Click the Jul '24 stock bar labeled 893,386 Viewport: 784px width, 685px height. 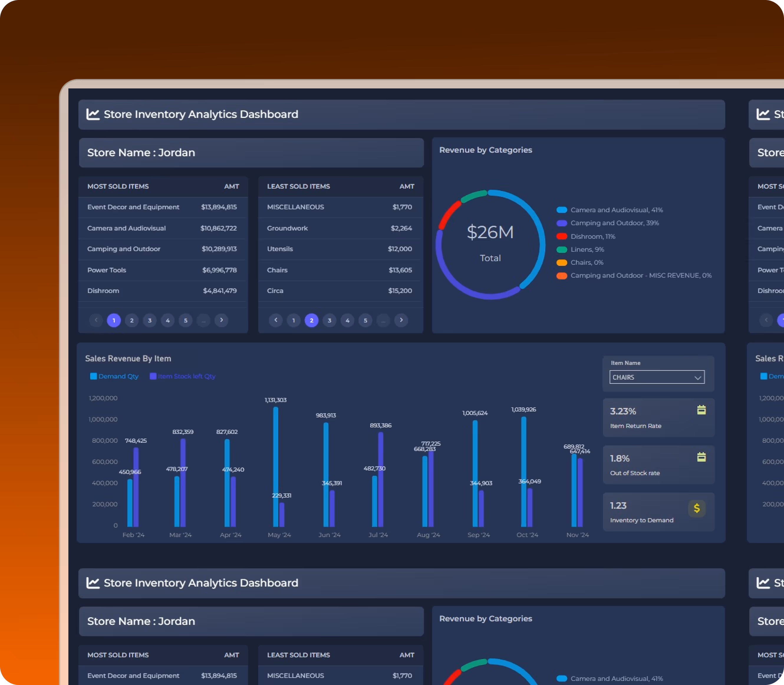click(x=381, y=479)
